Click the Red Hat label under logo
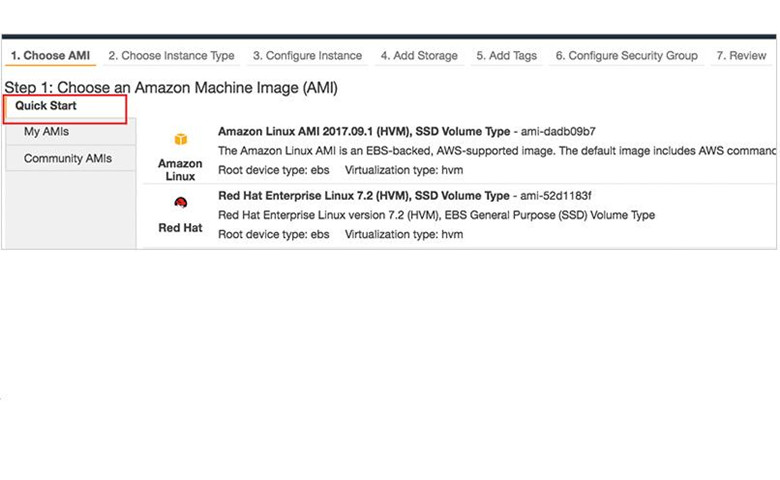 pos(180,228)
